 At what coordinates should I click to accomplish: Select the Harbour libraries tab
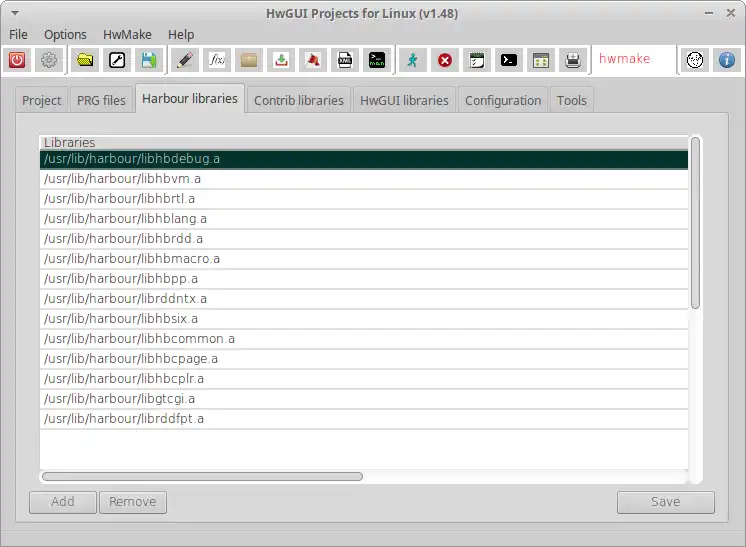click(x=190, y=98)
